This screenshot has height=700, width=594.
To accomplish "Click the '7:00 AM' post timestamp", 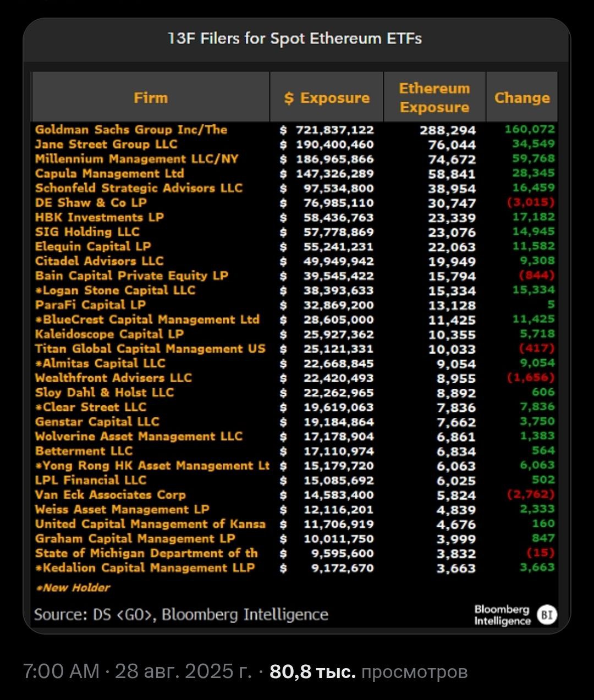I will (x=61, y=671).
